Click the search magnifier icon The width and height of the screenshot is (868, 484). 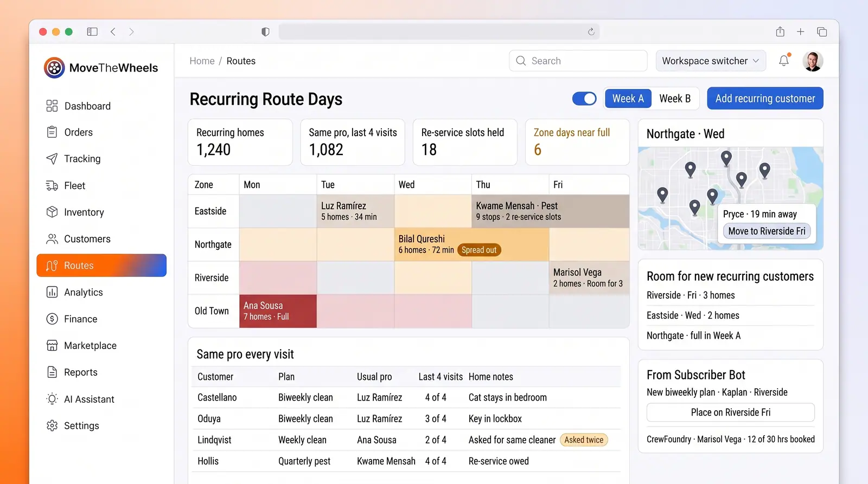521,61
